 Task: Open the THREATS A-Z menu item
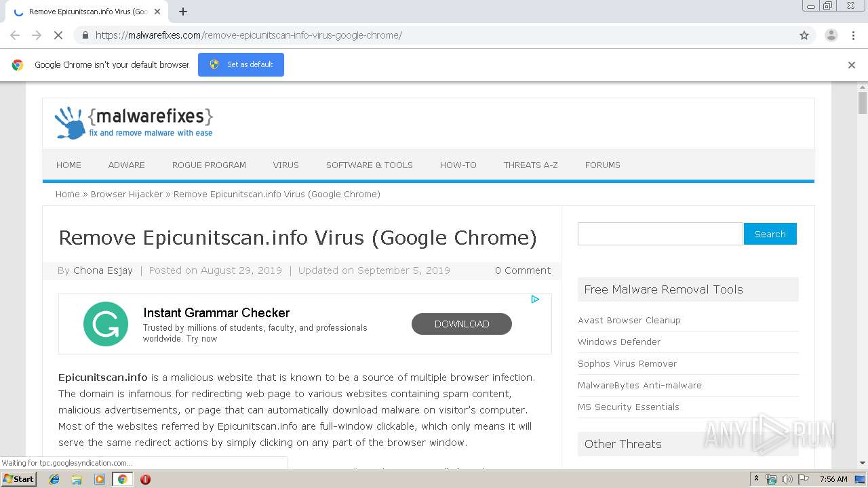click(x=530, y=165)
